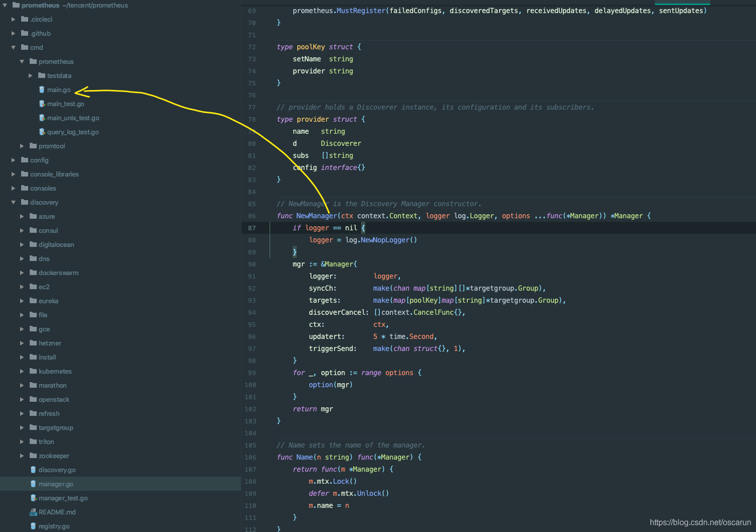Expand the testdata folder arrow

pyautogui.click(x=31, y=75)
